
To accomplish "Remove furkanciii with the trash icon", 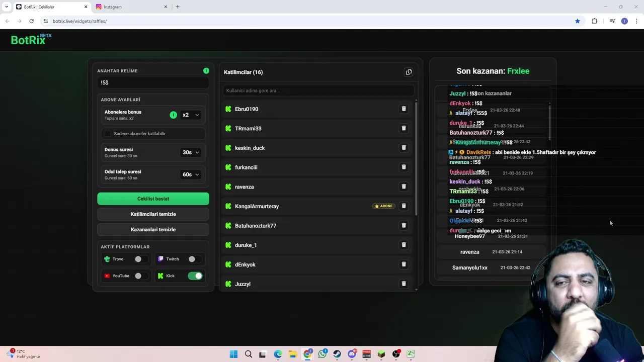I will coord(404,167).
